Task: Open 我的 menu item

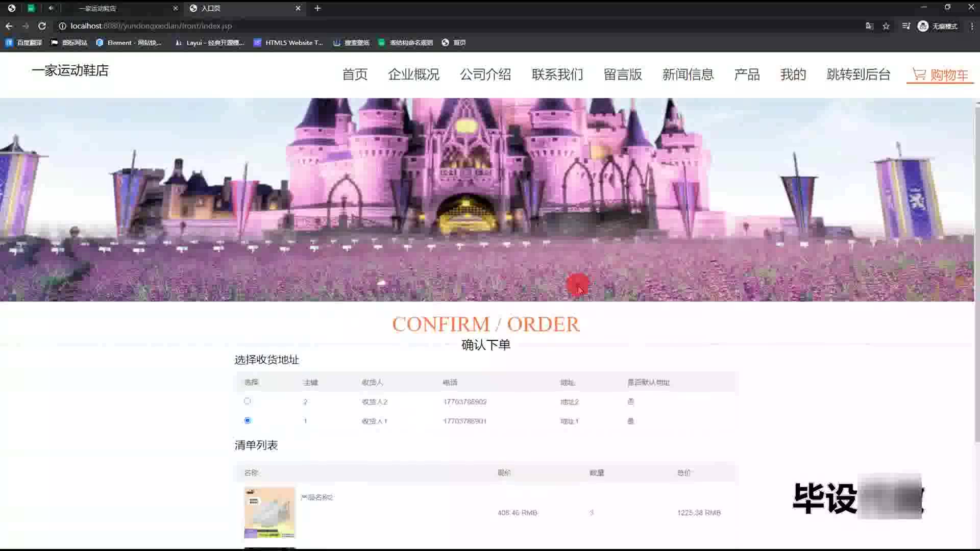Action: [x=793, y=74]
